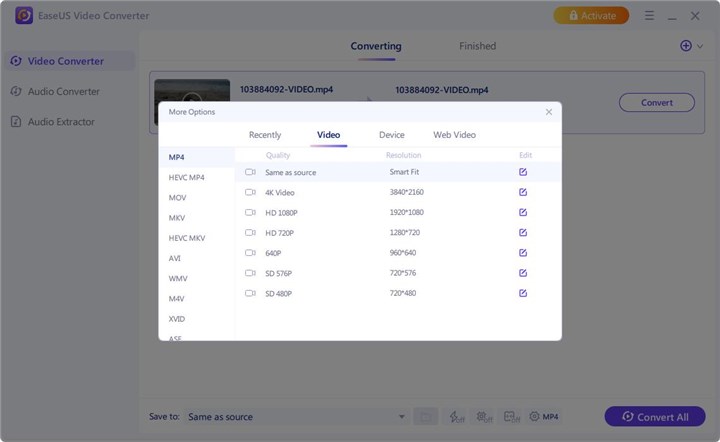Open edit for Same as source preset
This screenshot has width=720, height=442.
(x=523, y=172)
